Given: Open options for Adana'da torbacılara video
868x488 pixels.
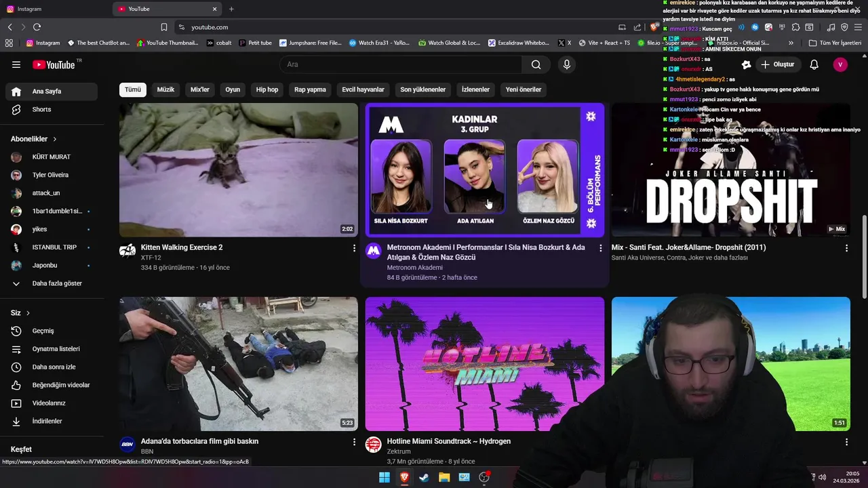Looking at the screenshot, I should pos(354,442).
